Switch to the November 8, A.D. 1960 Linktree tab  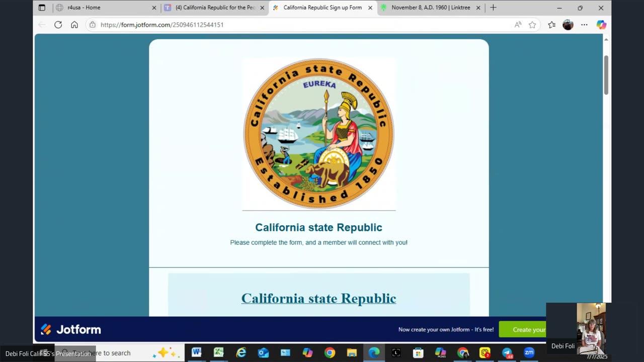(430, 8)
